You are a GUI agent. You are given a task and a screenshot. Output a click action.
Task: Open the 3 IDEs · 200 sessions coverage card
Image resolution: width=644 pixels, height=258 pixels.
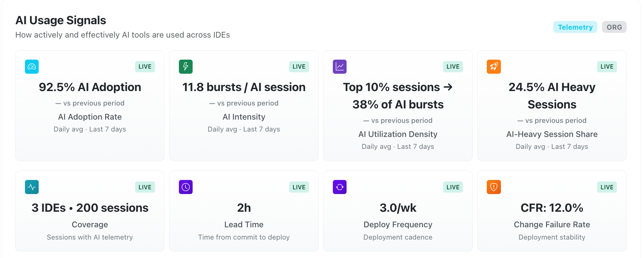tap(90, 208)
